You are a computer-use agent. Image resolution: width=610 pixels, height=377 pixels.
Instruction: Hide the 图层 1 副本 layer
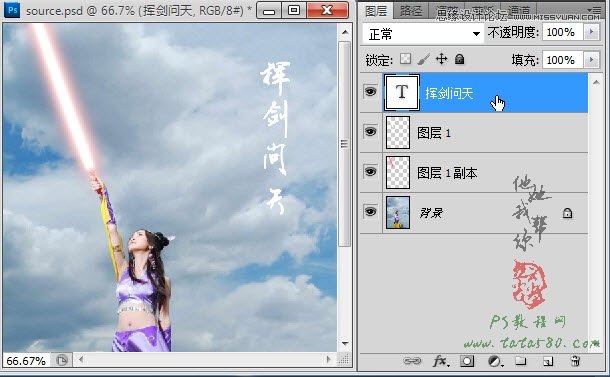pyautogui.click(x=370, y=172)
